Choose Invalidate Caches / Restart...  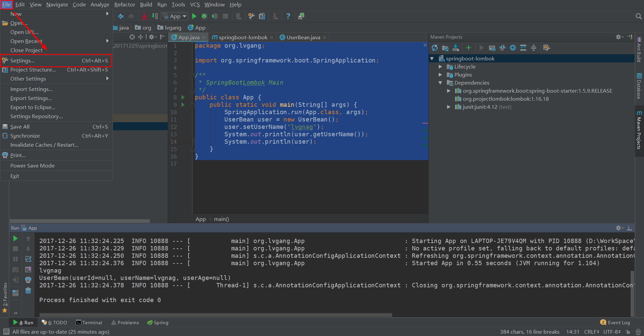56,145
